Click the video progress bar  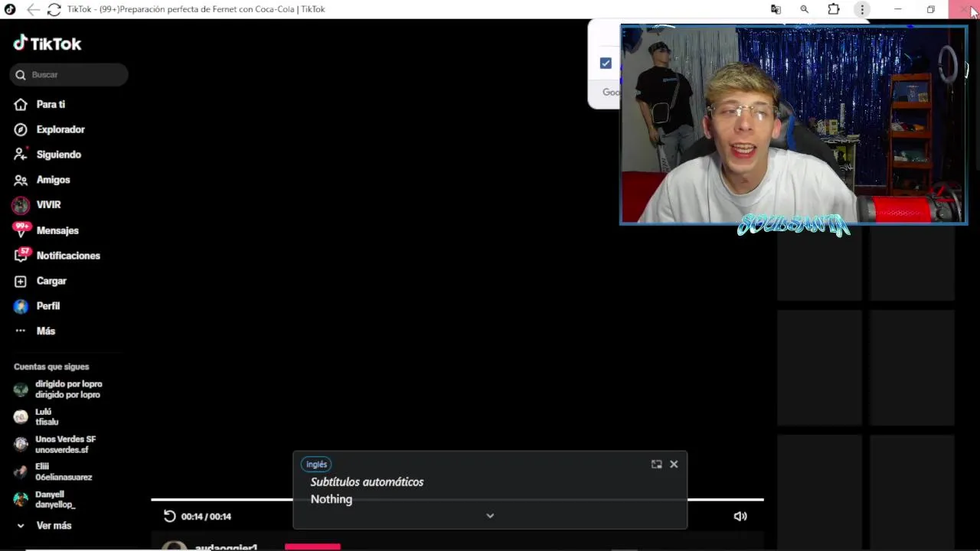(x=457, y=500)
